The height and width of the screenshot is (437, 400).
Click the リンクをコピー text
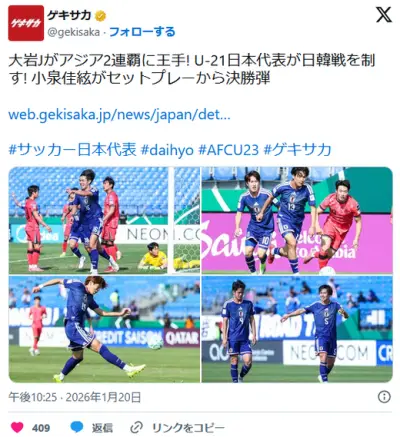(x=188, y=427)
